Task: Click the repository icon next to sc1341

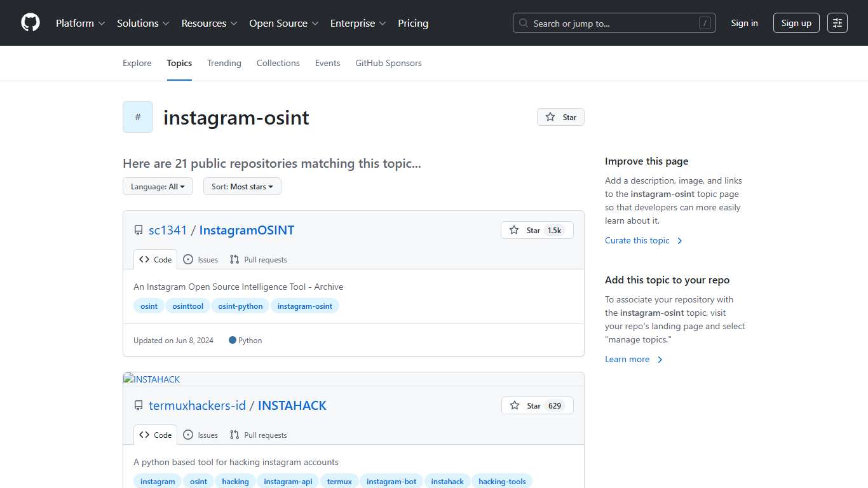Action: pos(138,230)
